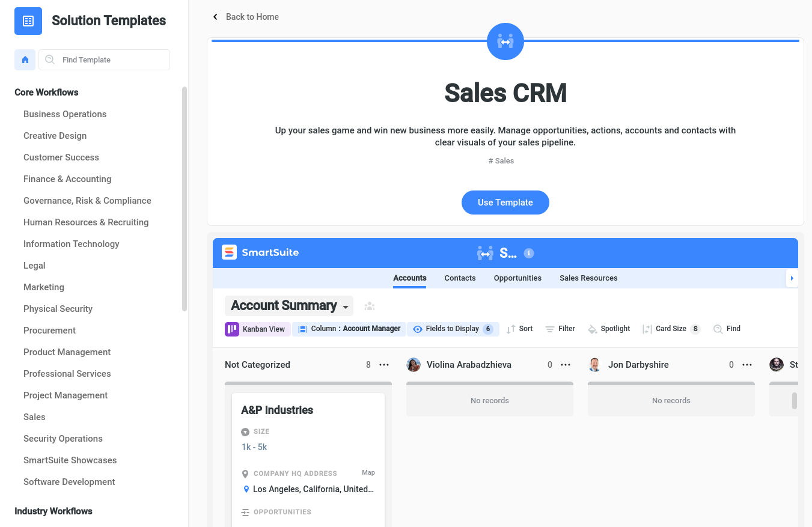
Task: Open the Map link on the address field
Action: (x=368, y=473)
